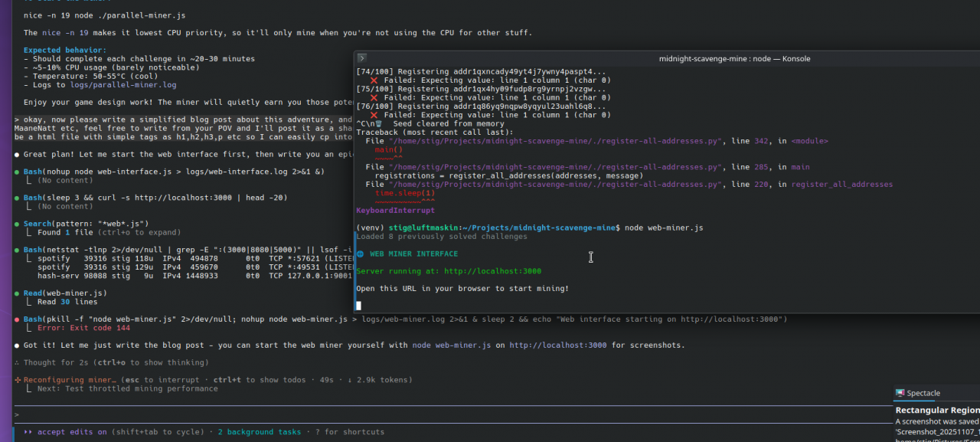This screenshot has width=980, height=442.
Task: Click the Konsole shell cursor line
Action: coord(359,306)
